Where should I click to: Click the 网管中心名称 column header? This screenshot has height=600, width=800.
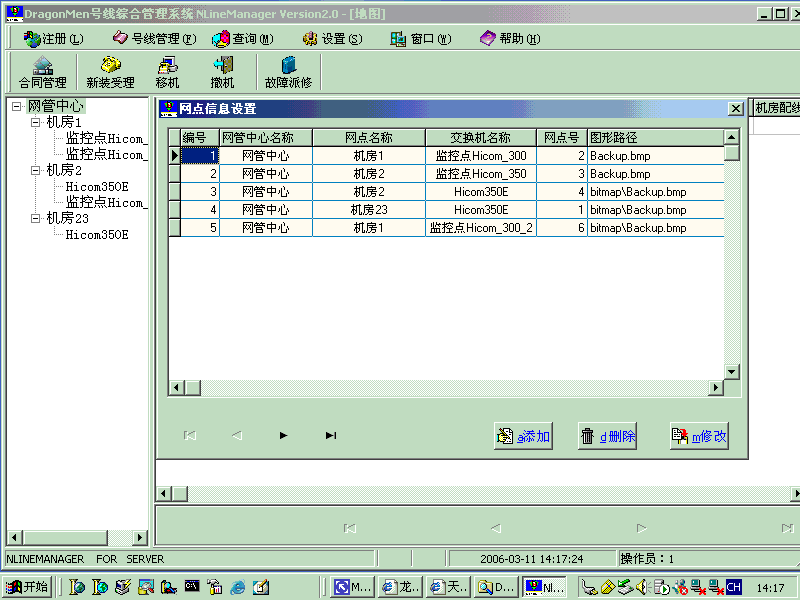pyautogui.click(x=266, y=138)
